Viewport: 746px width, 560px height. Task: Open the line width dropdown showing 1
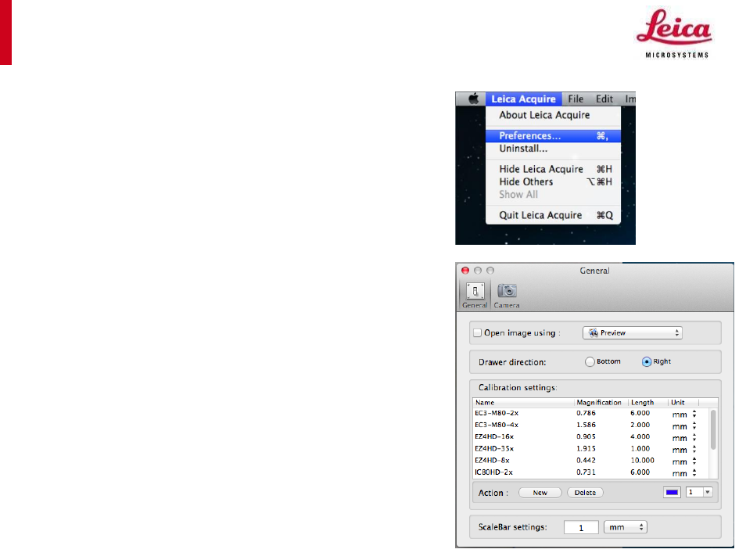699,492
